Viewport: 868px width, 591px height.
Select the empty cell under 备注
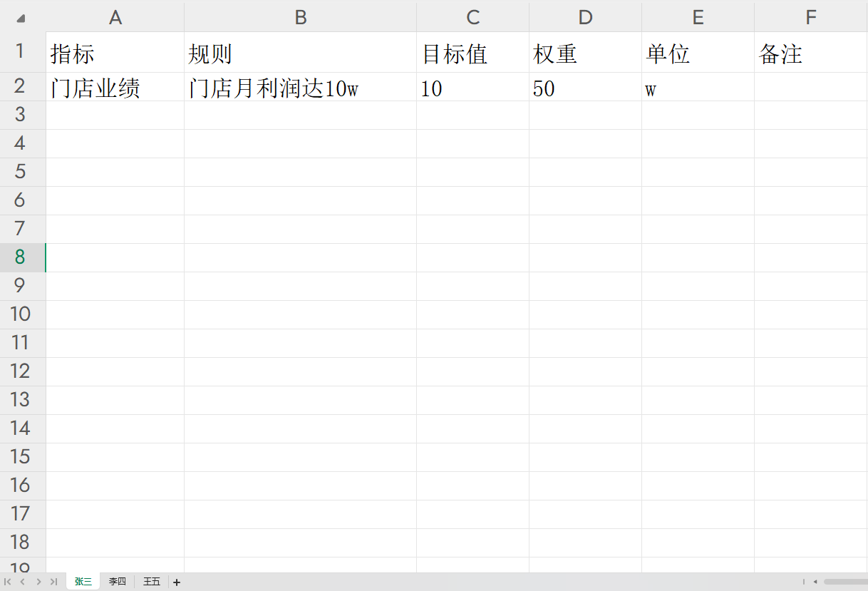tap(810, 88)
